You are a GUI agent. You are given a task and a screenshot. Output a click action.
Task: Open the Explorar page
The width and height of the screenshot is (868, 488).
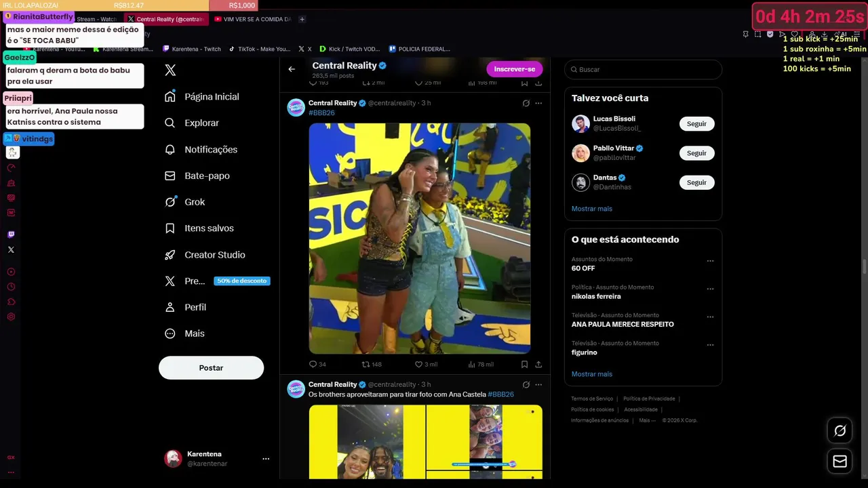(x=192, y=123)
